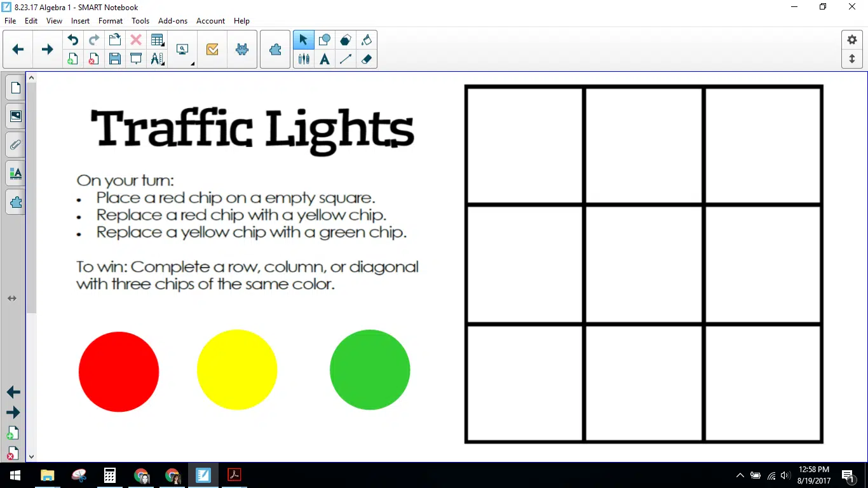868x488 pixels.
Task: Expand hidden system tray icons
Action: (740, 475)
